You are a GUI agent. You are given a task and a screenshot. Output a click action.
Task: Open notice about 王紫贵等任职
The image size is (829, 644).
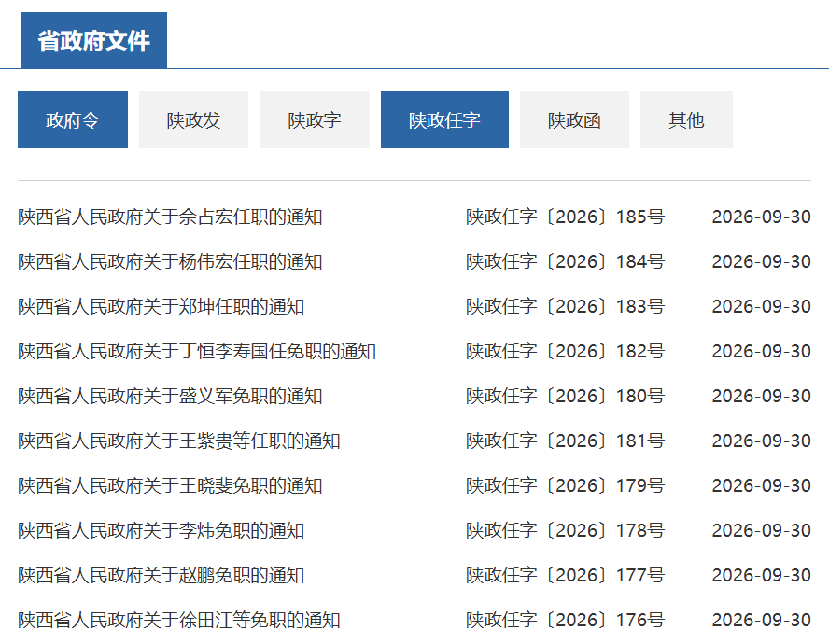pyautogui.click(x=179, y=441)
